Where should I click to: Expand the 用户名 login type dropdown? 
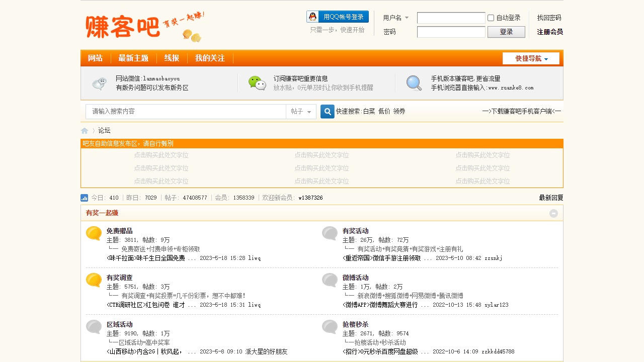pyautogui.click(x=396, y=18)
